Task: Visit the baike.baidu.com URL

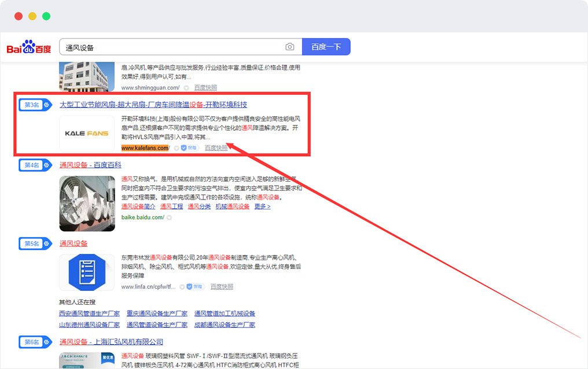Action: [x=143, y=217]
